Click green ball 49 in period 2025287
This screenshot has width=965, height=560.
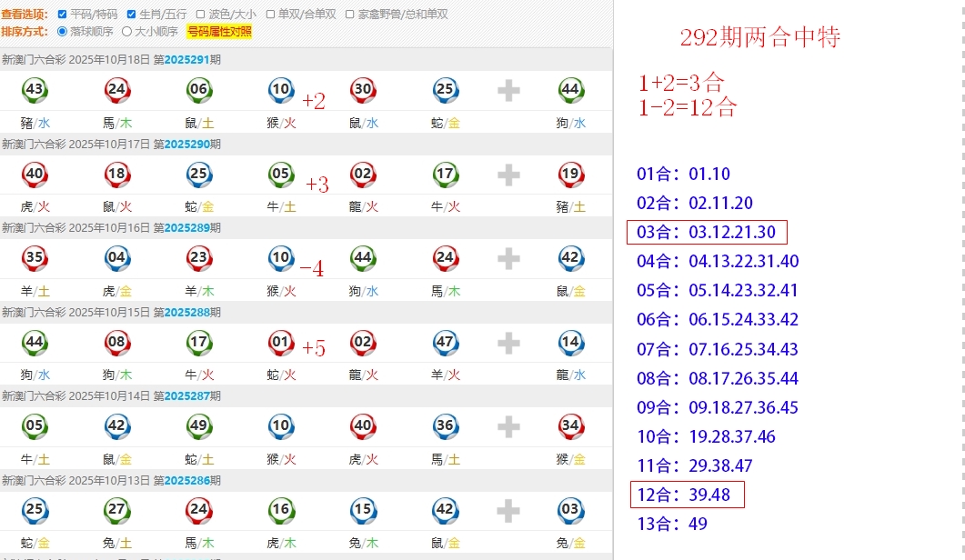pos(198,426)
